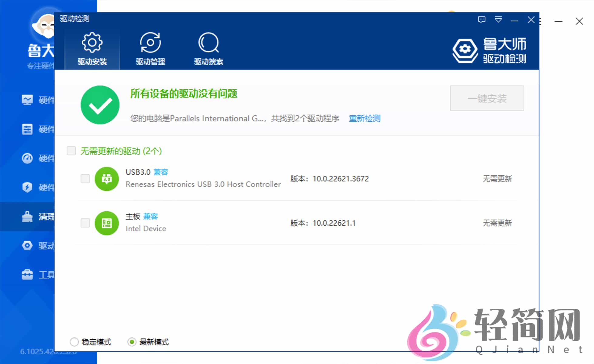Select the 最新模式 option
Screen dimensions: 594x364
(132, 342)
